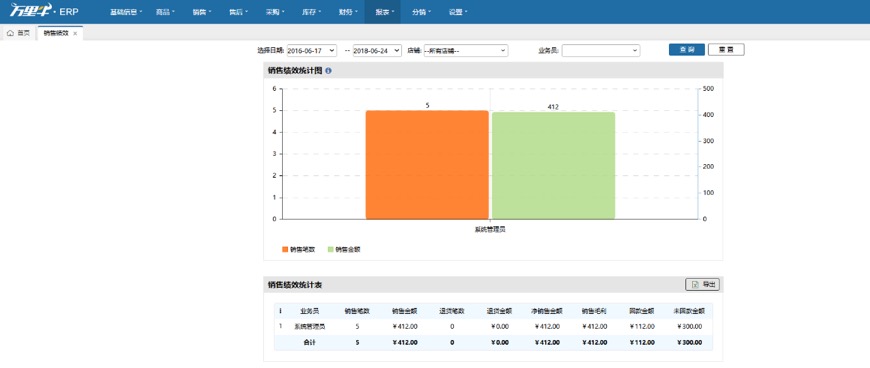Open the 基础信息 menu
Viewport: 870px width, 368px height.
[x=126, y=12]
